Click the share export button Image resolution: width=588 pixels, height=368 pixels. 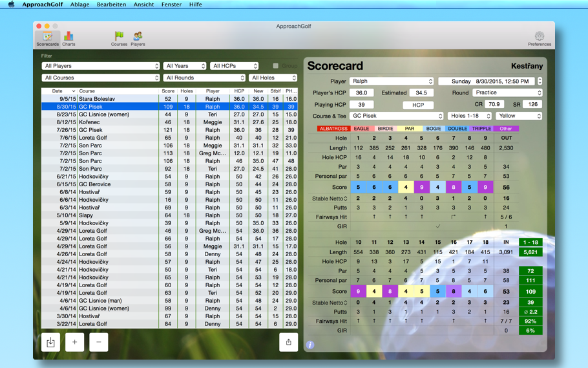click(x=288, y=342)
